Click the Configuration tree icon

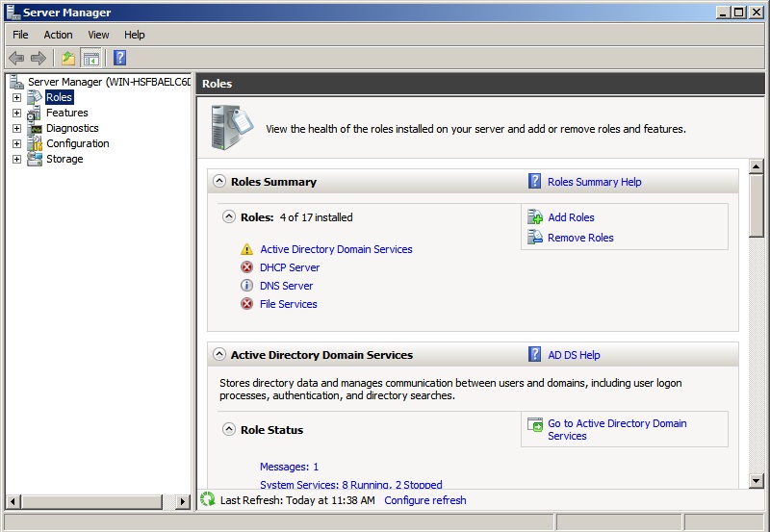click(x=35, y=143)
